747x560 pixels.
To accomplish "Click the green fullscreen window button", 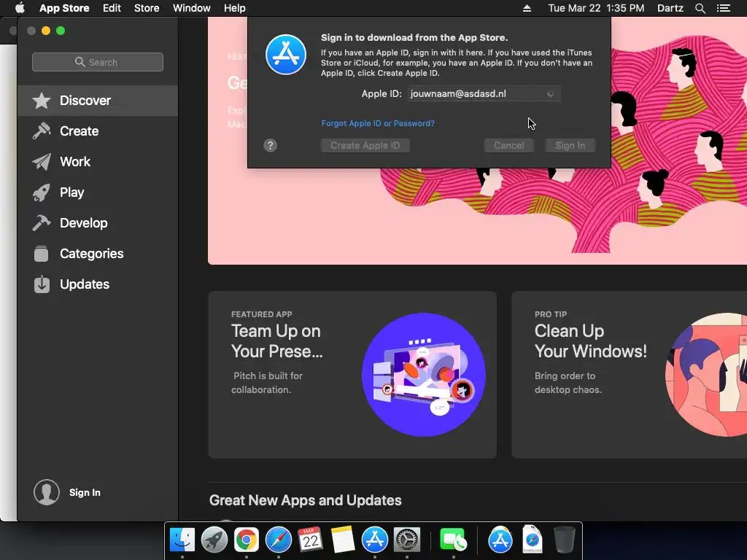I will 61,31.
